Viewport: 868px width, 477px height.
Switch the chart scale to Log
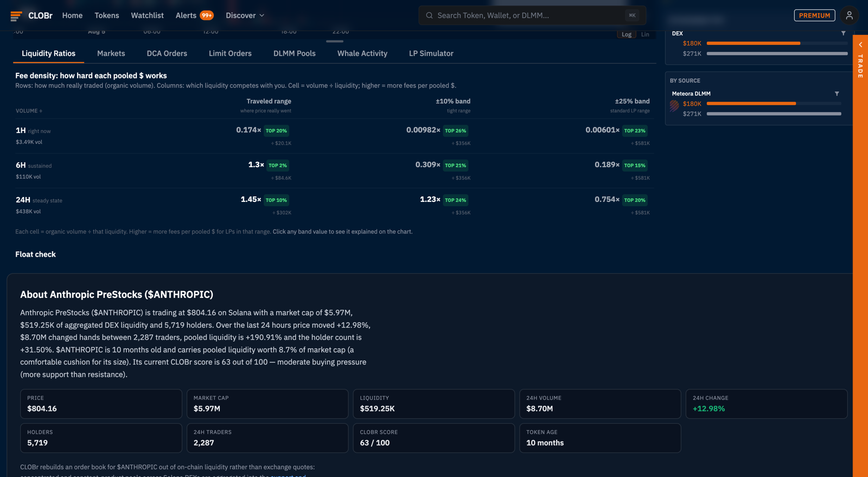pyautogui.click(x=627, y=34)
